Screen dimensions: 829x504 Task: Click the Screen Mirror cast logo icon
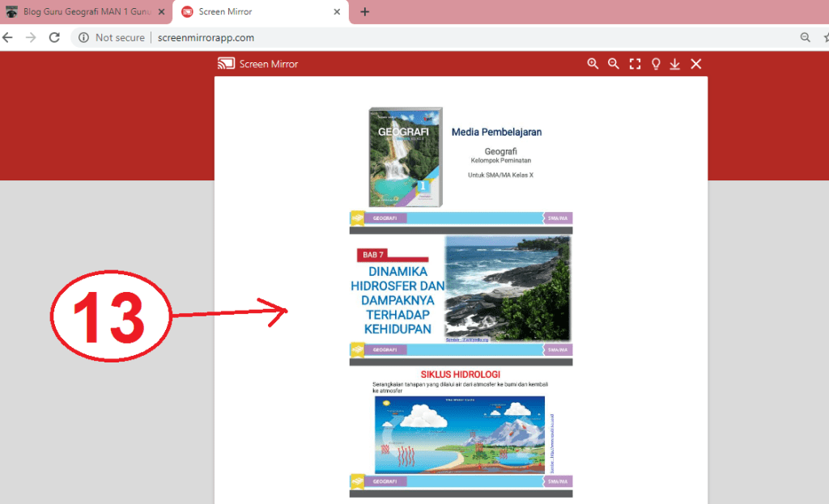226,64
